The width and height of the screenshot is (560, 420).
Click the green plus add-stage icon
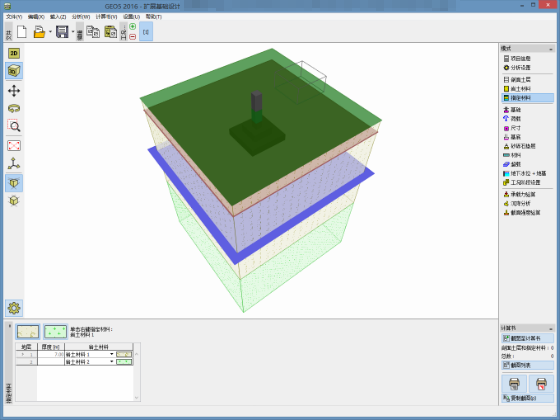click(x=132, y=26)
